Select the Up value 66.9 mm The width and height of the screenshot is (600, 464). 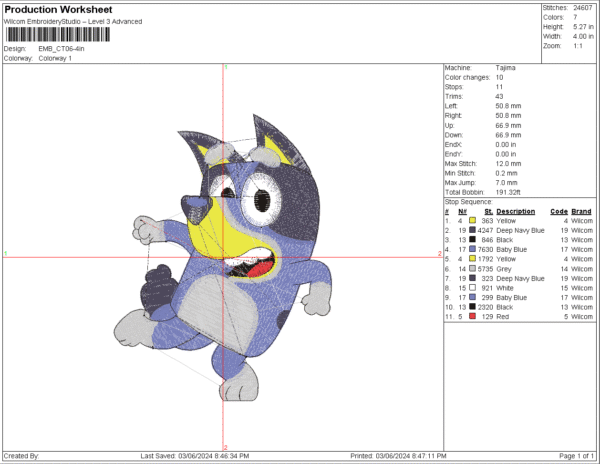pos(508,125)
